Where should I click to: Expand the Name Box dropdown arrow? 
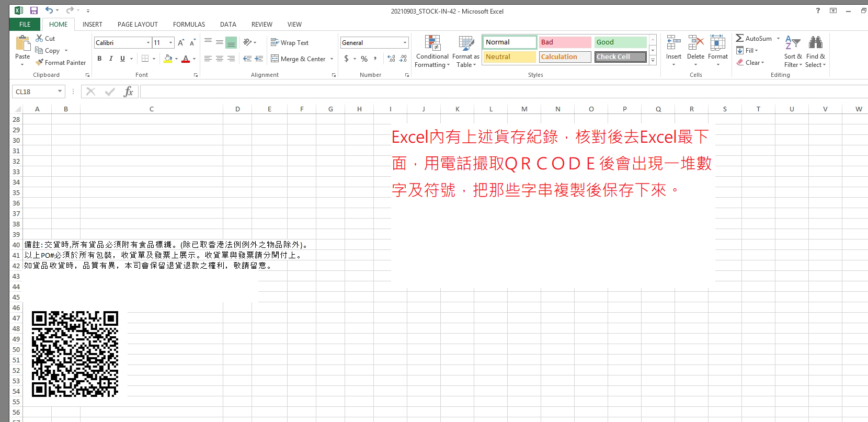(60, 92)
